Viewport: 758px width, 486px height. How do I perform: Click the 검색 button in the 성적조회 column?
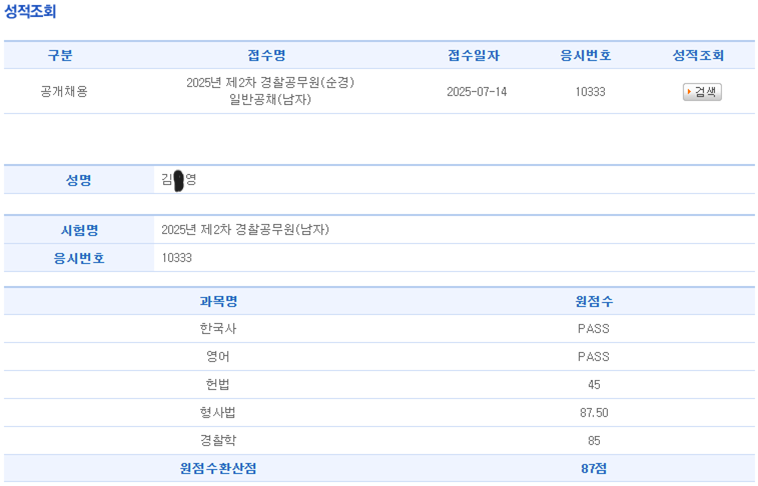(x=702, y=92)
